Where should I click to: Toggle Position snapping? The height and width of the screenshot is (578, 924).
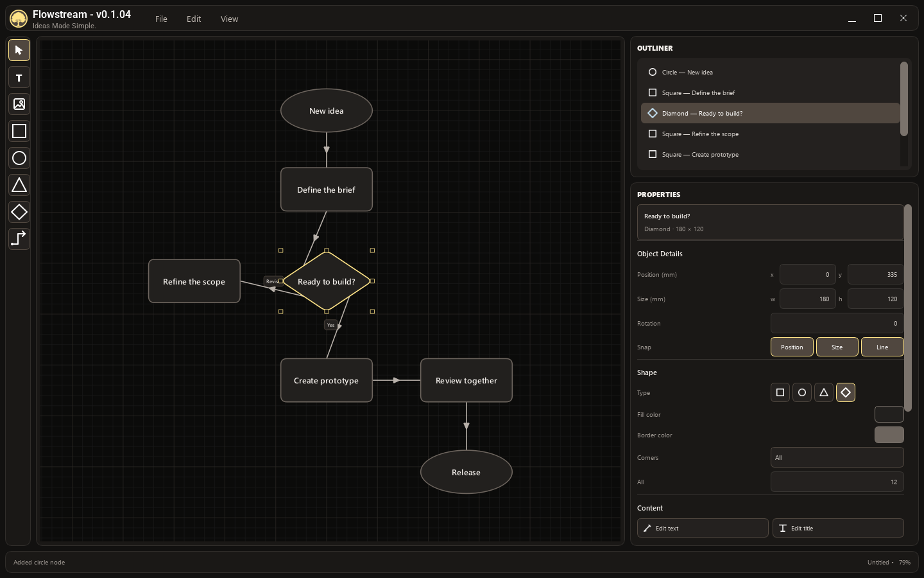[x=792, y=347]
